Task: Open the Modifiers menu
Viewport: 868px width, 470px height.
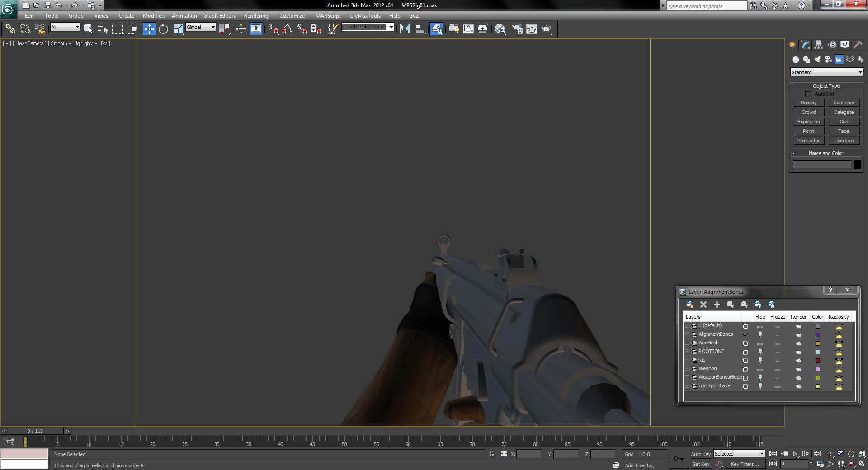Action: 154,16
